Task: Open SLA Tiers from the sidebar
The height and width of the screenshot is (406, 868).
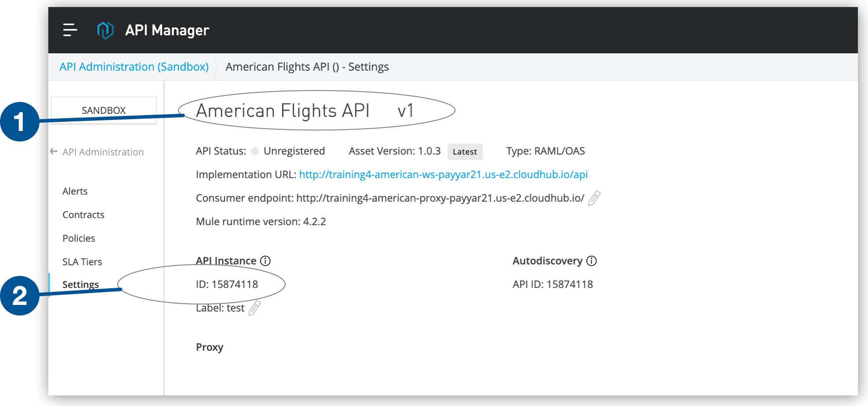Action: (82, 261)
